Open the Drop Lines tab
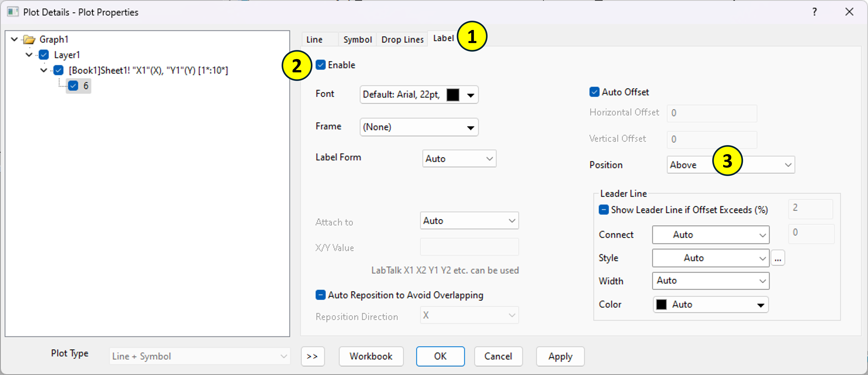Image resolution: width=868 pixels, height=375 pixels. (402, 40)
